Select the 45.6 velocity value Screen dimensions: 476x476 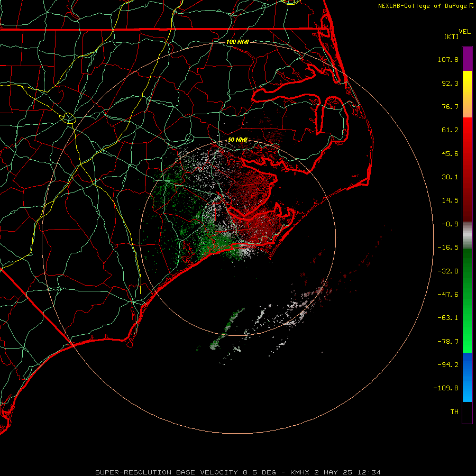450,153
